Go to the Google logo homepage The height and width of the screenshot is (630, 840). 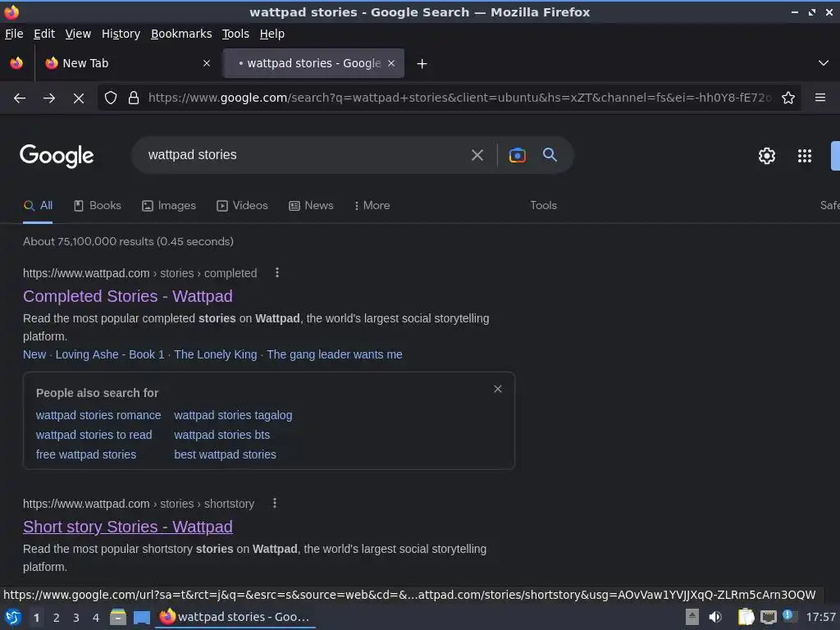[x=57, y=156]
